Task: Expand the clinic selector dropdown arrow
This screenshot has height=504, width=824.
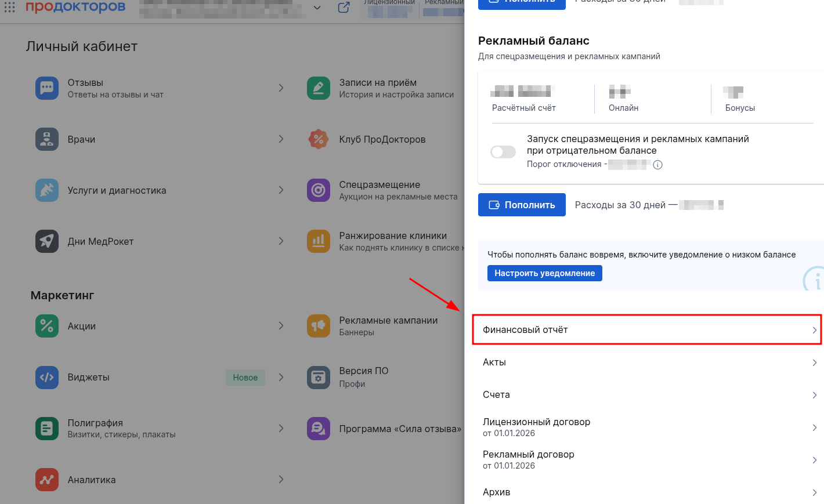Action: pos(317,8)
